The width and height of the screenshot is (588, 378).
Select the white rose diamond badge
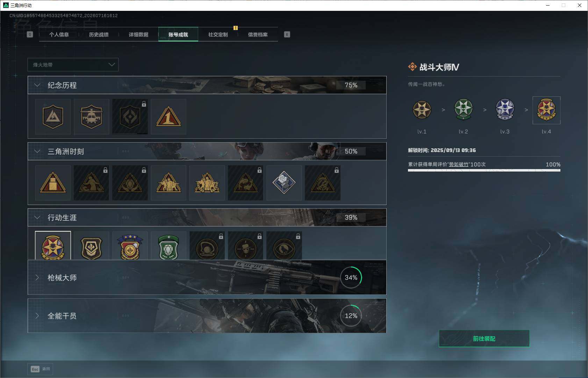pos(284,183)
